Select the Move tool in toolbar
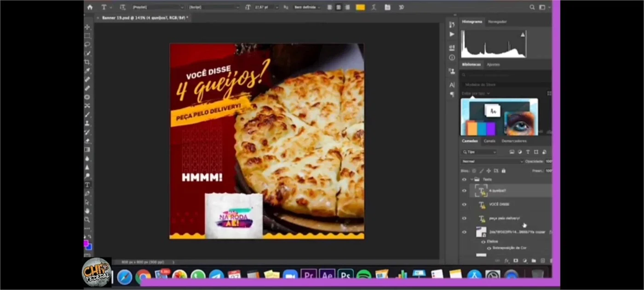644x290 pixels. click(x=87, y=27)
